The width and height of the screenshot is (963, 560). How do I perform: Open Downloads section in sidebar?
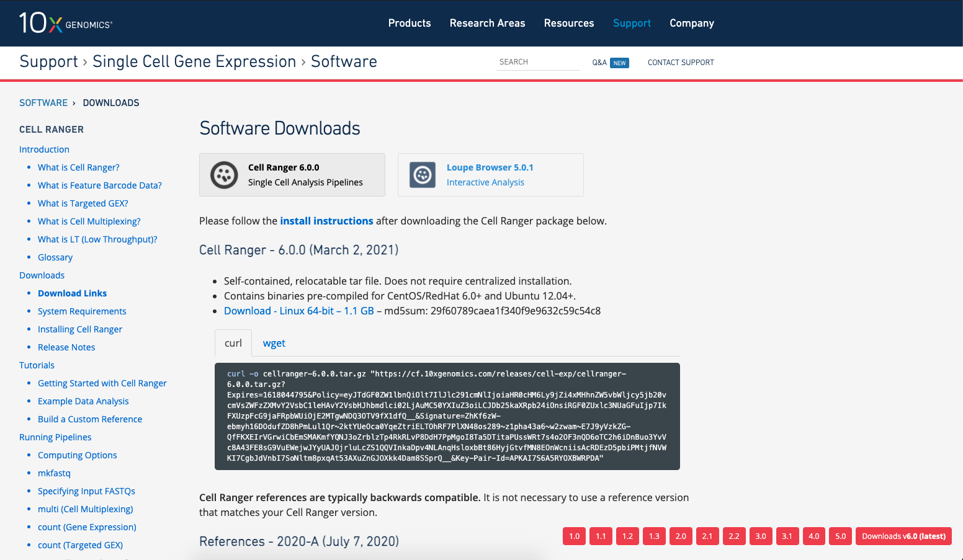42,275
